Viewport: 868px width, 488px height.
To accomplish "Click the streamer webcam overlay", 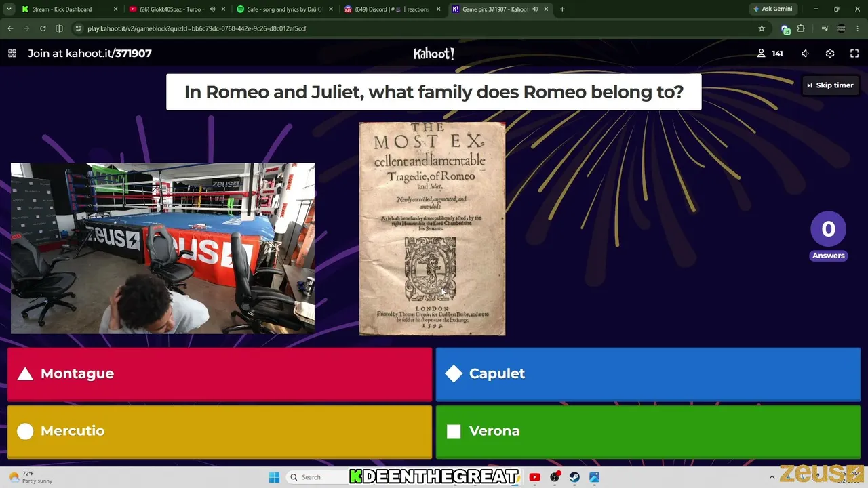I will [163, 248].
